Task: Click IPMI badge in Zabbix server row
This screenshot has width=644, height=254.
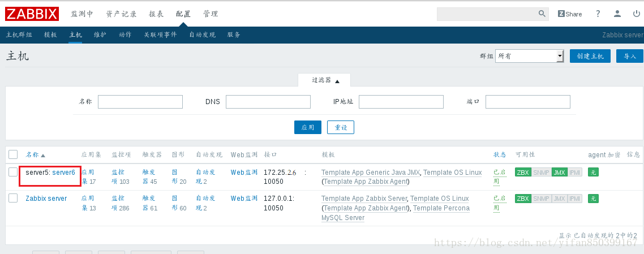Action: (574, 199)
